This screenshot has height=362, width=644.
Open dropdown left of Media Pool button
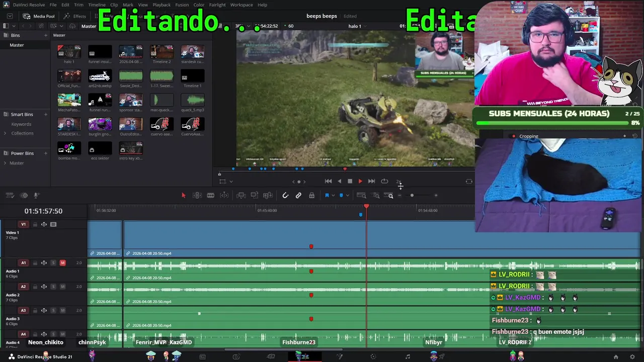point(10,16)
